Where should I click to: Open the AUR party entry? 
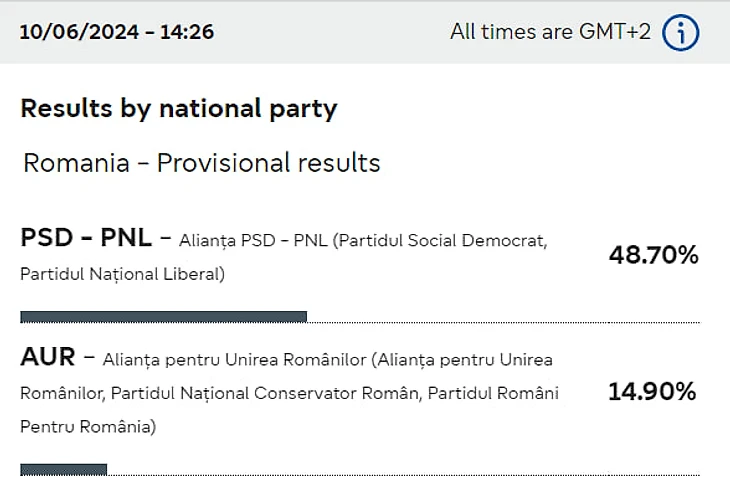click(x=48, y=358)
